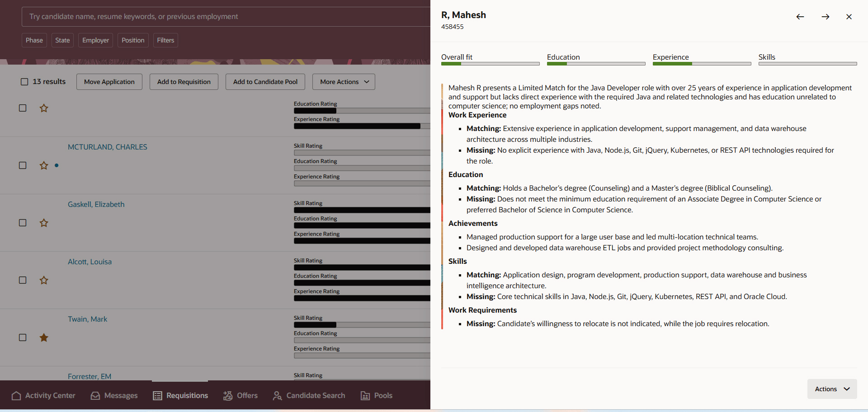Close the R, Mahesh candidate panel
The width and height of the screenshot is (868, 412).
click(x=849, y=17)
